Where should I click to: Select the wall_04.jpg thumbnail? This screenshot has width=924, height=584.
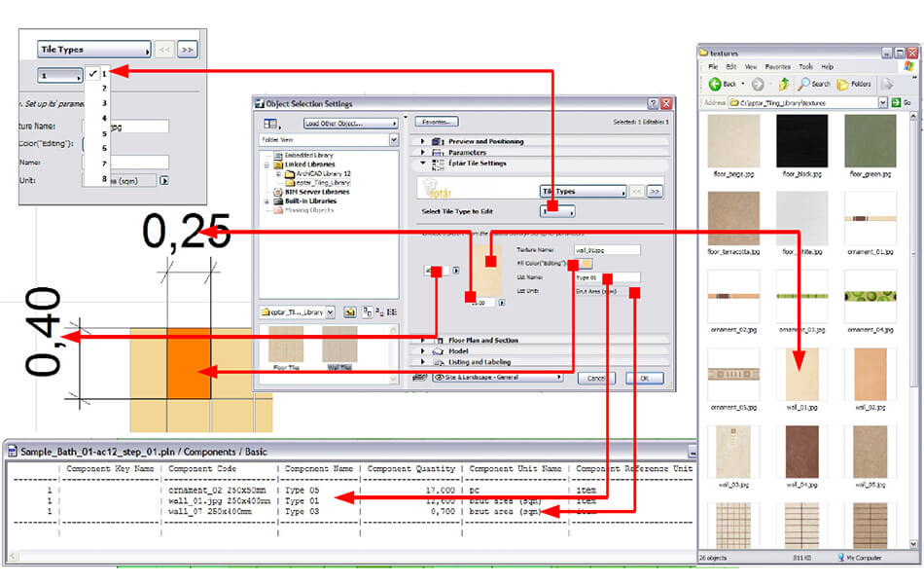click(x=802, y=452)
